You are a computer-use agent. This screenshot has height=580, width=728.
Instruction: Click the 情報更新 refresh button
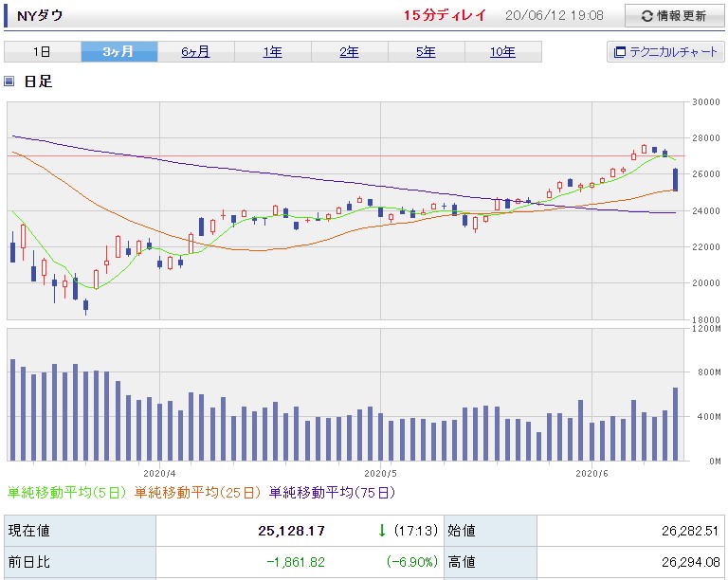click(674, 16)
